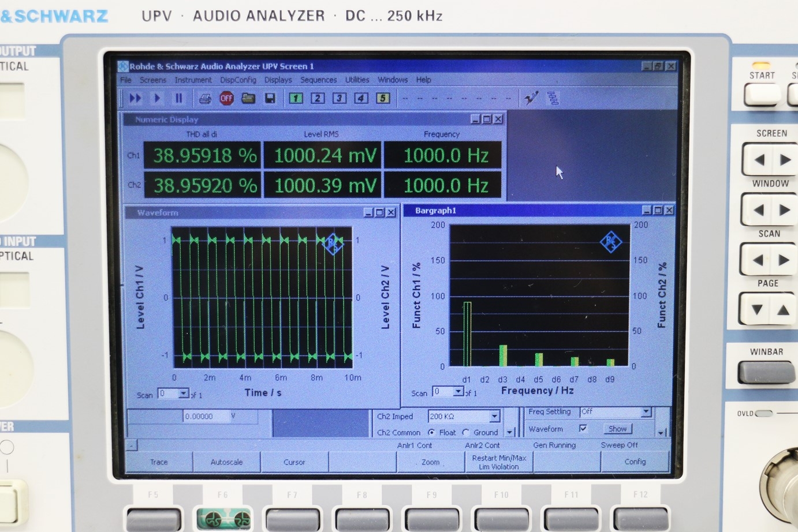Click the Zoom softkey
The width and height of the screenshot is (798, 532).
(430, 462)
